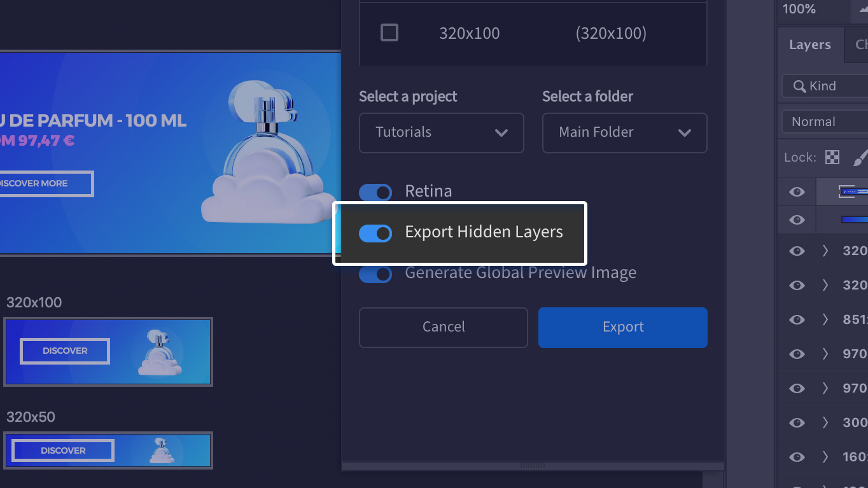Viewport: 868px width, 488px height.
Task: Open the Select a project dropdown
Action: pos(441,133)
